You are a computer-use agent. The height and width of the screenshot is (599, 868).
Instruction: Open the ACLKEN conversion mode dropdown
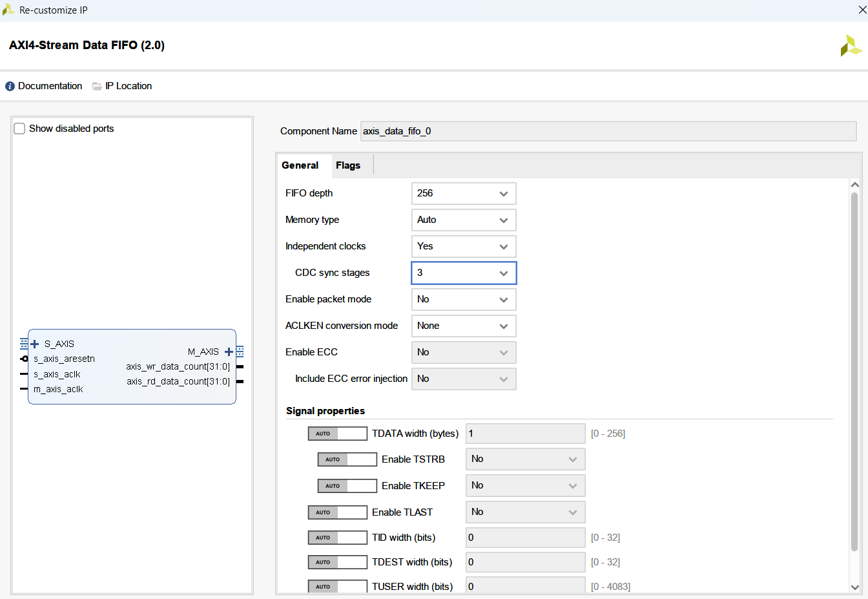pyautogui.click(x=464, y=326)
